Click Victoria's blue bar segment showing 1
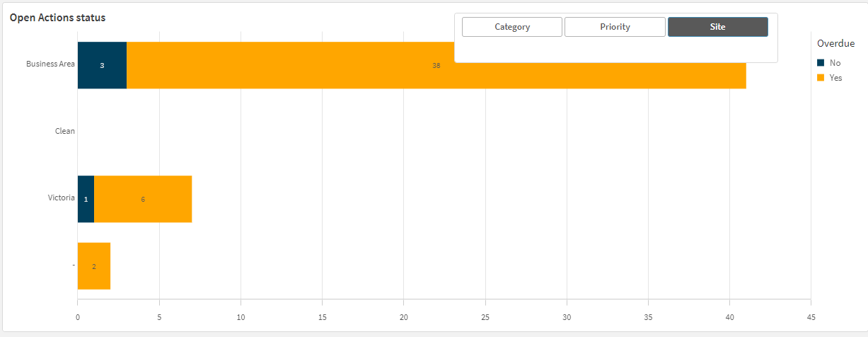The height and width of the screenshot is (337, 868). point(86,199)
